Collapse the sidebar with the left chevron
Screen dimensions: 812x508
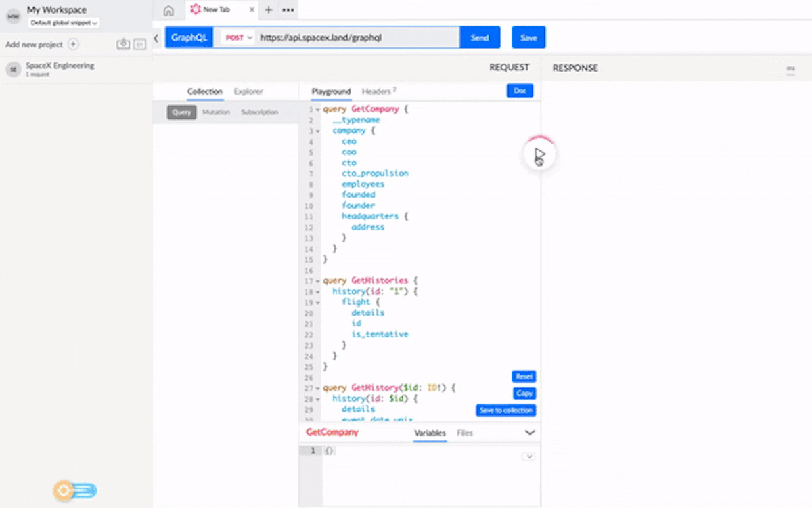[156, 39]
